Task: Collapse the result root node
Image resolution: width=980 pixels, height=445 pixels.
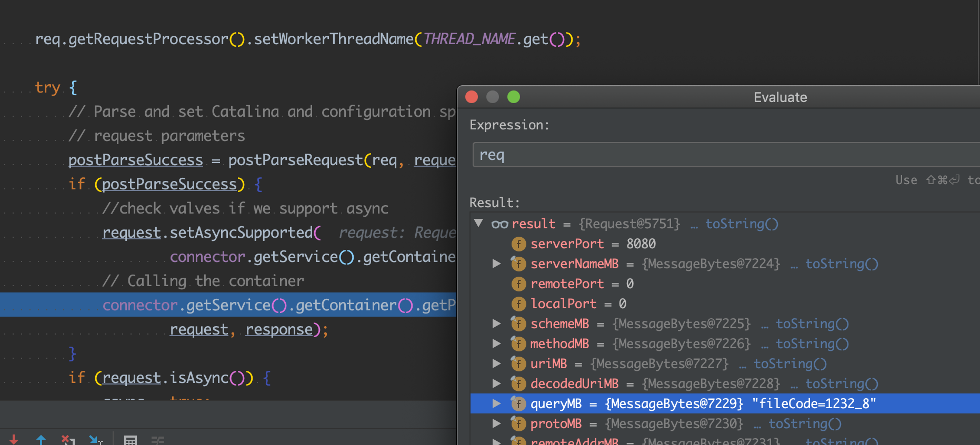Action: 478,224
